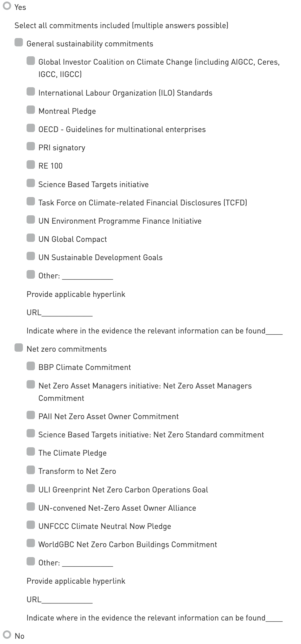The height and width of the screenshot is (644, 301).
Task: Click the URL field under net zero commitments
Action: coord(67,600)
